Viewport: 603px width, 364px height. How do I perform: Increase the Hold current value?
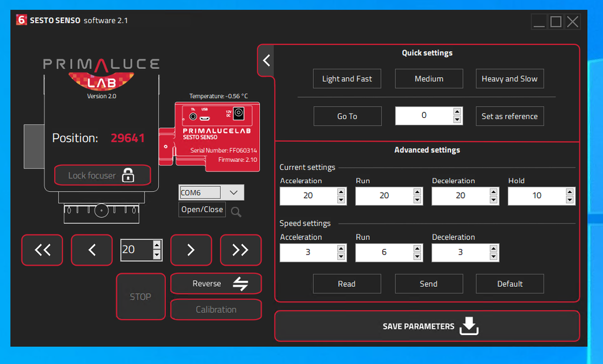[x=569, y=191]
